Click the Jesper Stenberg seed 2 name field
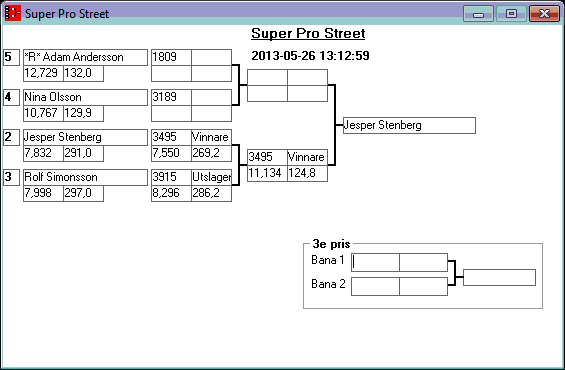 [85, 137]
